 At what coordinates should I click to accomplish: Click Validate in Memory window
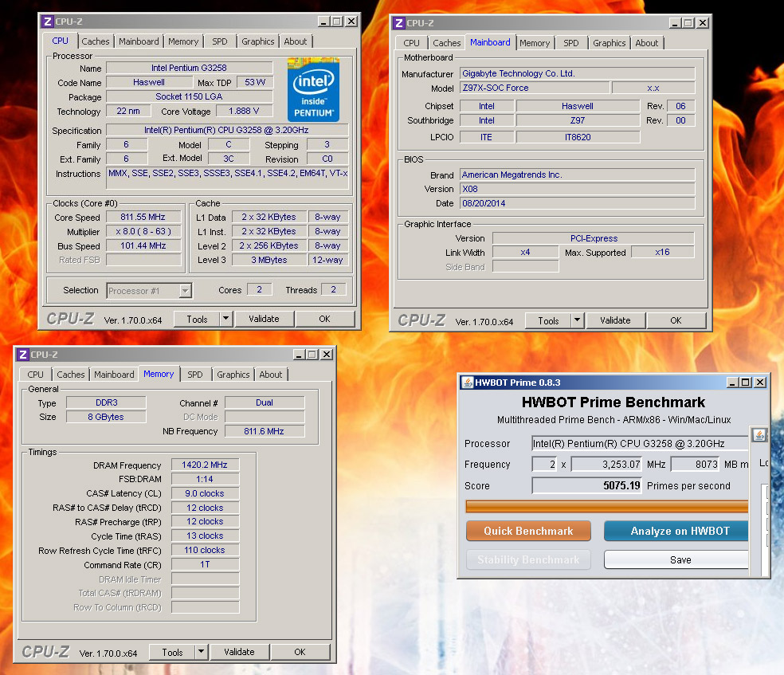tap(240, 652)
